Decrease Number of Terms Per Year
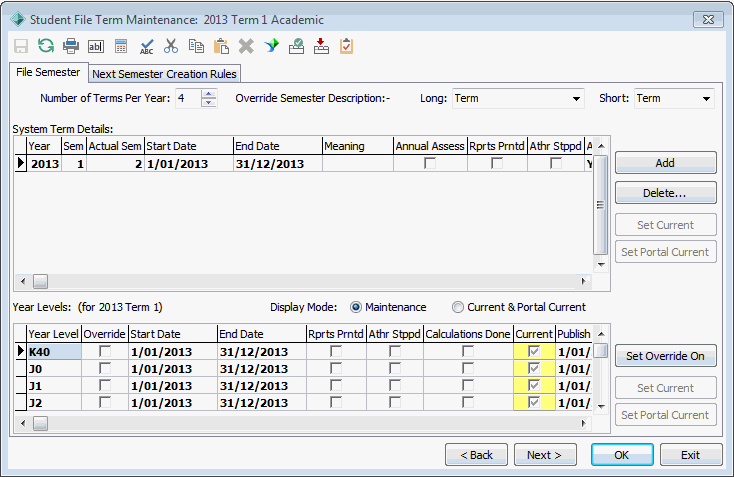 (209, 103)
